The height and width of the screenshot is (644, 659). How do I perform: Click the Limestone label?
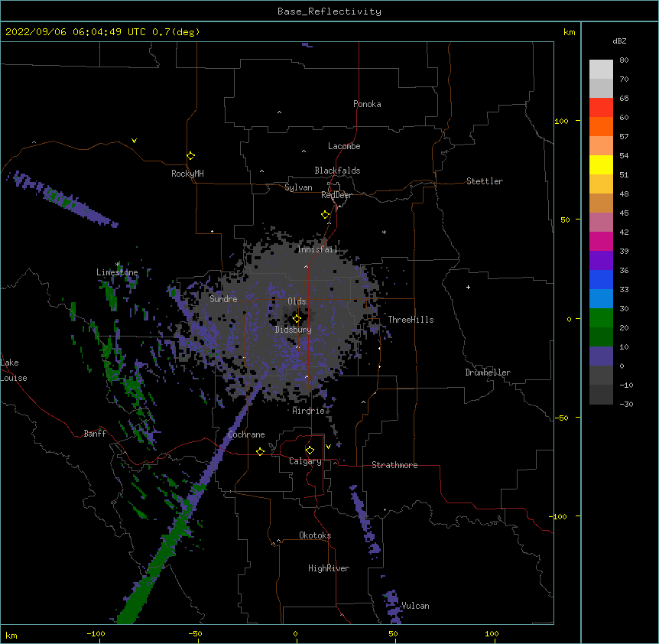pyautogui.click(x=117, y=272)
